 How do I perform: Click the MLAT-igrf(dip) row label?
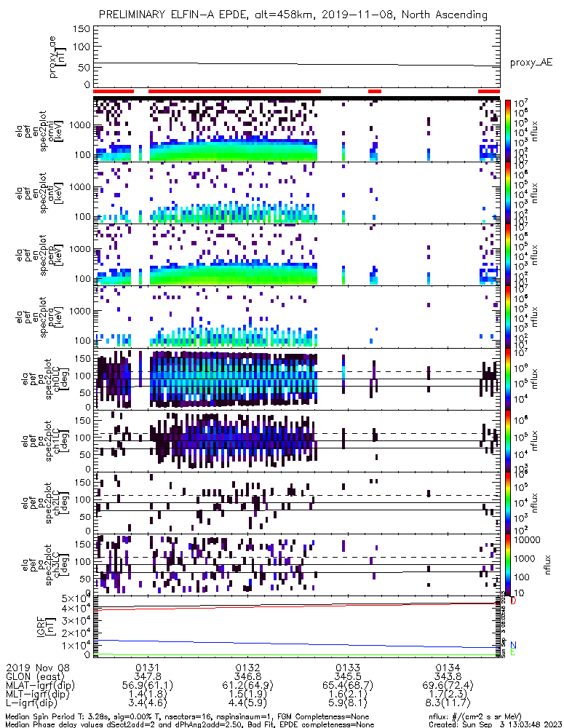pos(40,685)
